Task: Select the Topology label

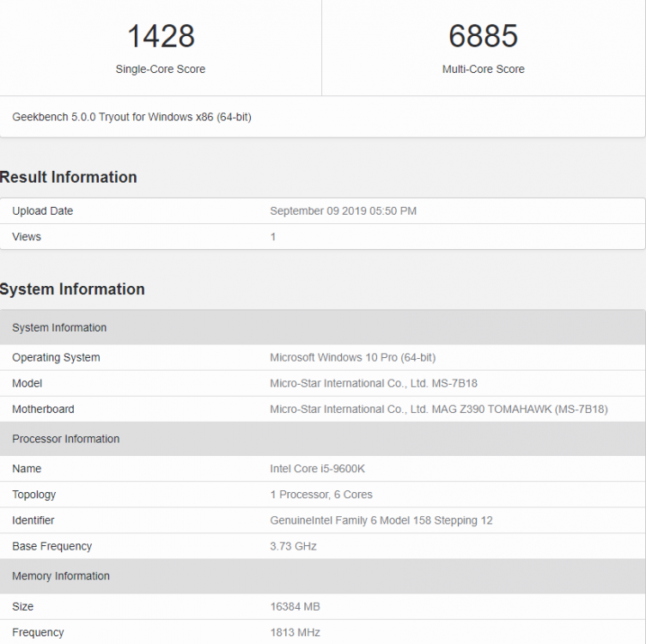Action: [34, 495]
